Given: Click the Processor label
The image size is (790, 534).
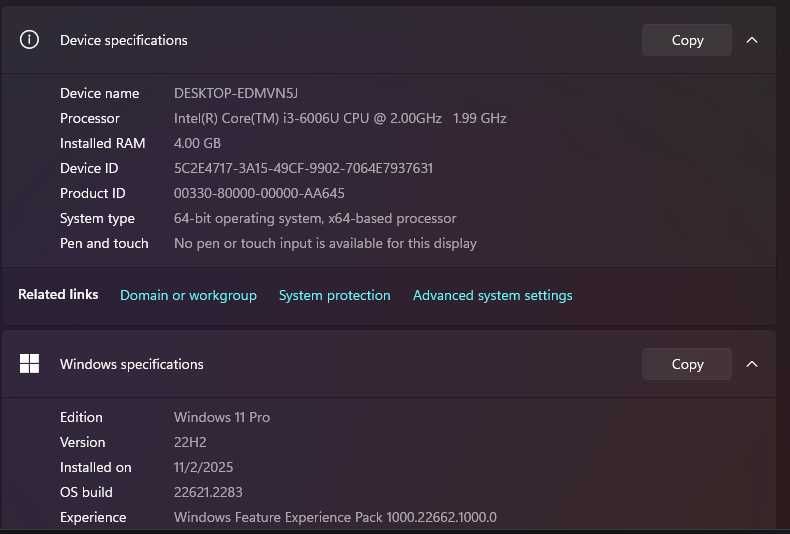Looking at the screenshot, I should (x=90, y=118).
